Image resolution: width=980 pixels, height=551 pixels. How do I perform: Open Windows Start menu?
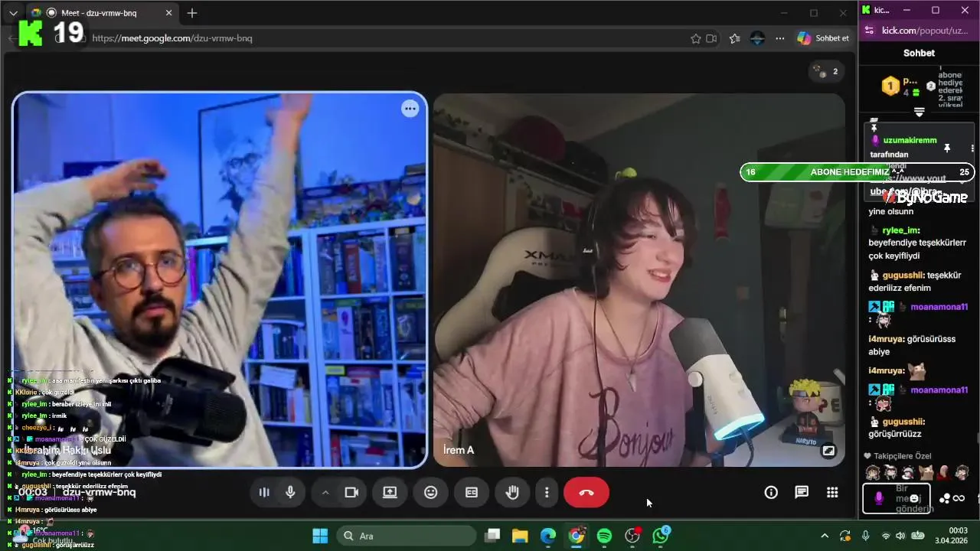coord(320,536)
